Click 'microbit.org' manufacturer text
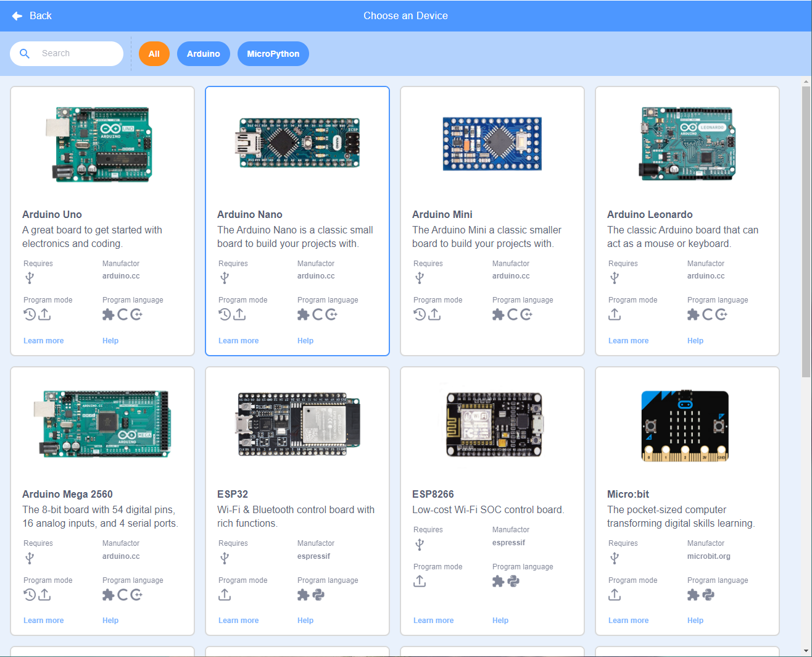Viewport: 812px width, 657px height. click(709, 556)
